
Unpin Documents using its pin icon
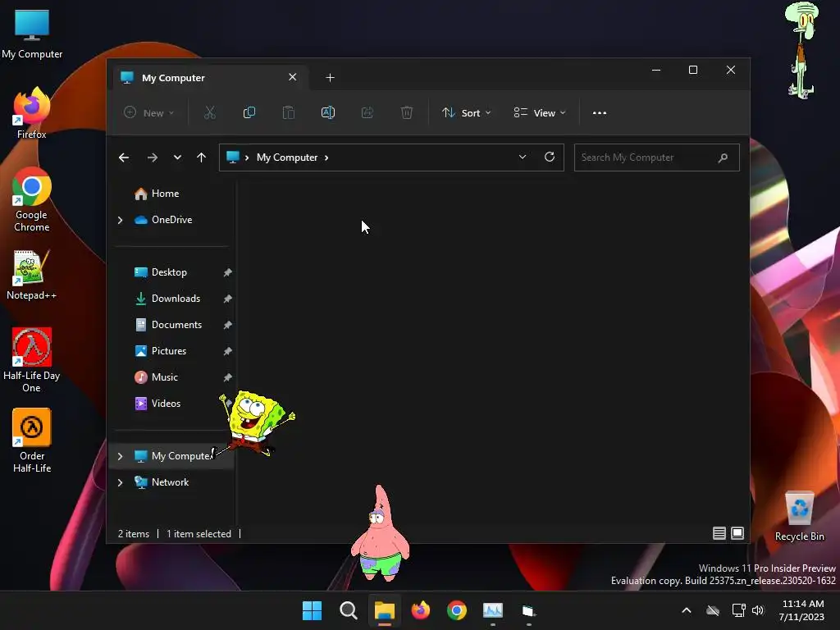(x=228, y=325)
